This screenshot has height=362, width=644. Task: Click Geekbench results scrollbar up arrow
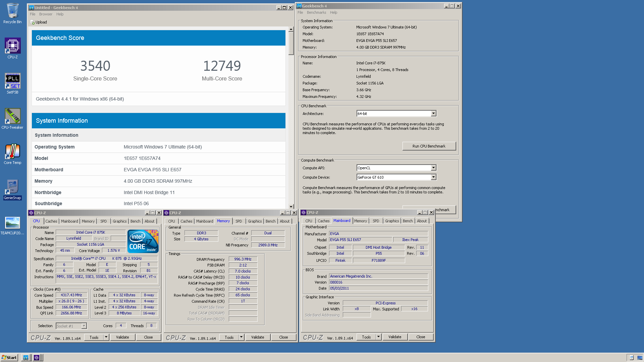291,29
